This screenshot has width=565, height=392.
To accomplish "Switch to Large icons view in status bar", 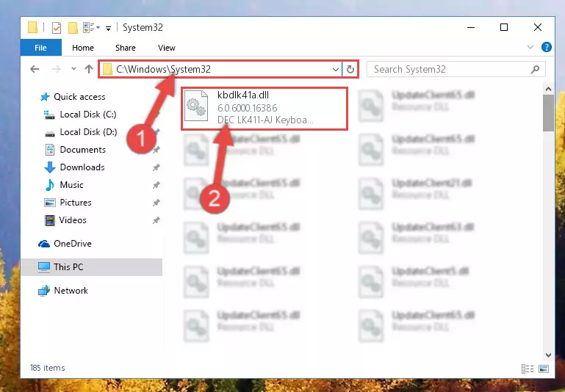I will pyautogui.click(x=544, y=369).
